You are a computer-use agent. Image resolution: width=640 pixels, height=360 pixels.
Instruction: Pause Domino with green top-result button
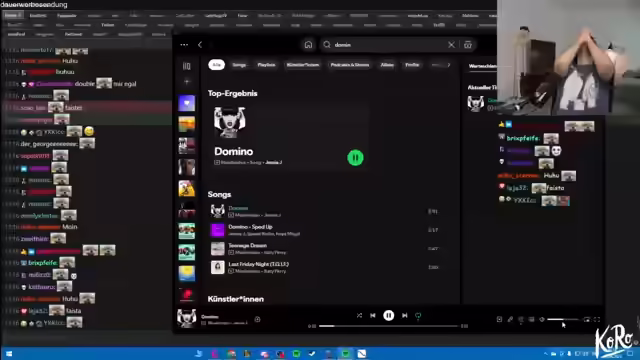click(x=356, y=158)
